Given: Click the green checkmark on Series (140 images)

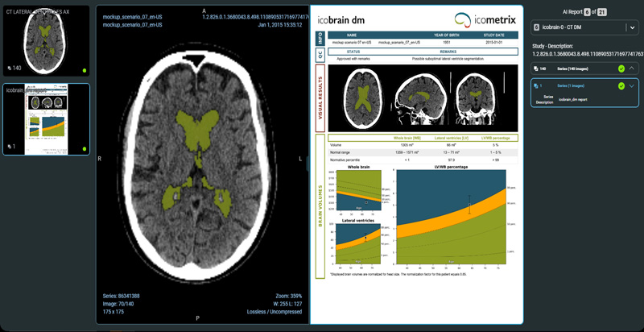Looking at the screenshot, I should 621,68.
